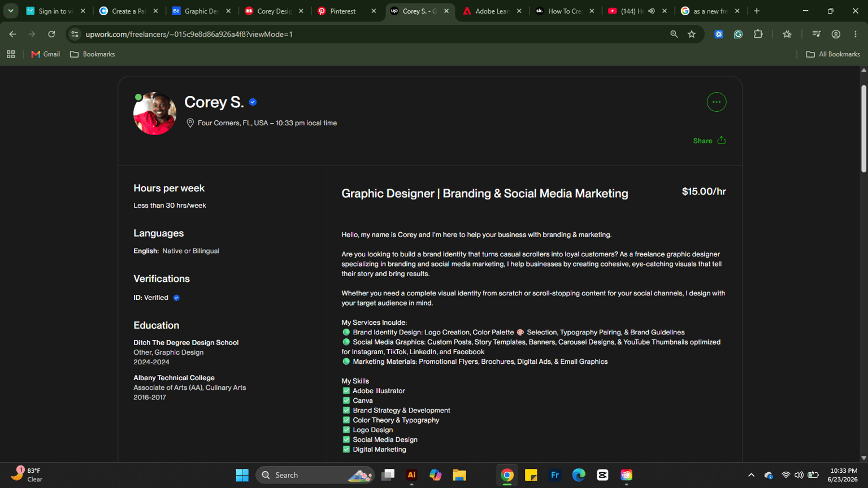Screen dimensions: 868x488
Task: Click the taskbar Search box
Action: pyautogui.click(x=315, y=475)
